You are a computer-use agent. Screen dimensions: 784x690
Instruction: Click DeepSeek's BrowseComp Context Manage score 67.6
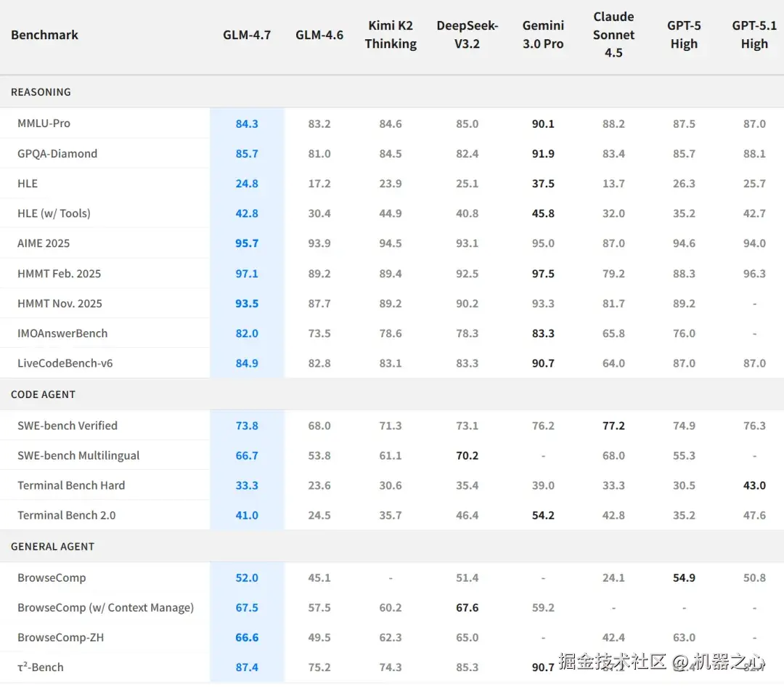467,607
